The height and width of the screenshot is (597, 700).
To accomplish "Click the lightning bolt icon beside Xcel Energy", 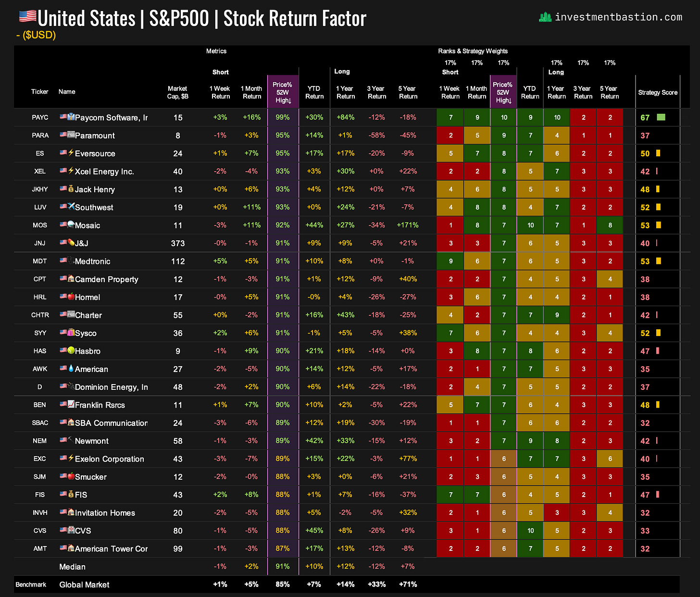I will click(x=71, y=170).
